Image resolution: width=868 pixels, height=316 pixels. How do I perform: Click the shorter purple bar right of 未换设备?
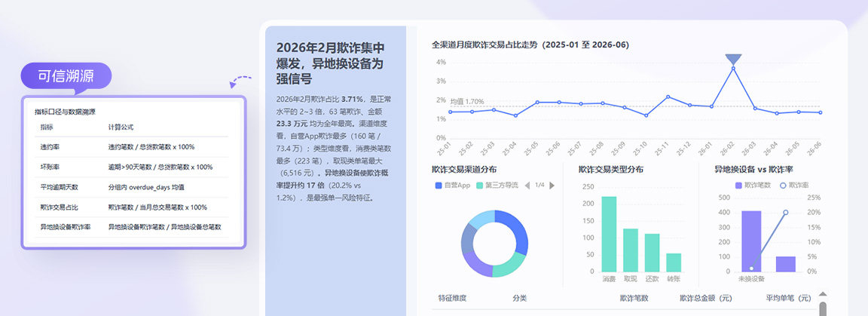point(786,264)
